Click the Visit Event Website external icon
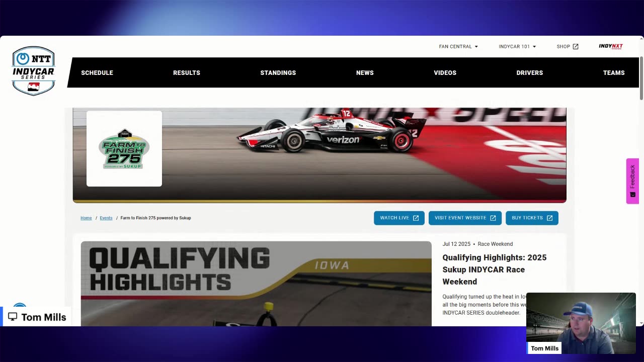Screen dimensions: 644x362 click(x=493, y=218)
